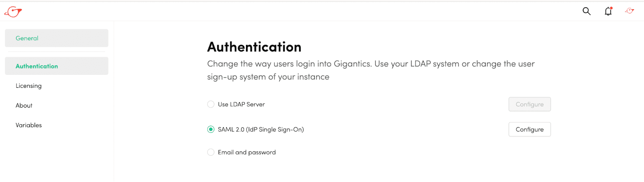This screenshot has height=182, width=644.
Task: Click Configure next to SAML 2.0
Action: pos(529,129)
